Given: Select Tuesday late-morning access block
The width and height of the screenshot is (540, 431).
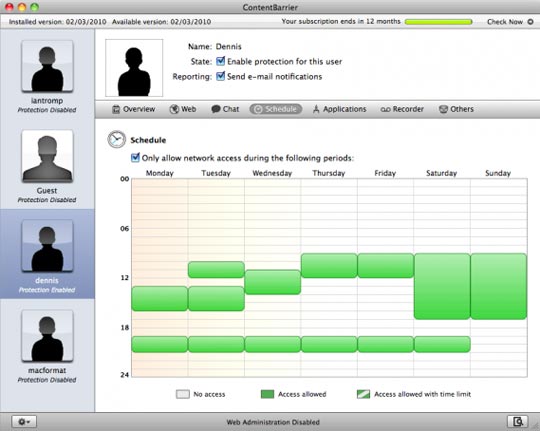Looking at the screenshot, I should pos(216,270).
